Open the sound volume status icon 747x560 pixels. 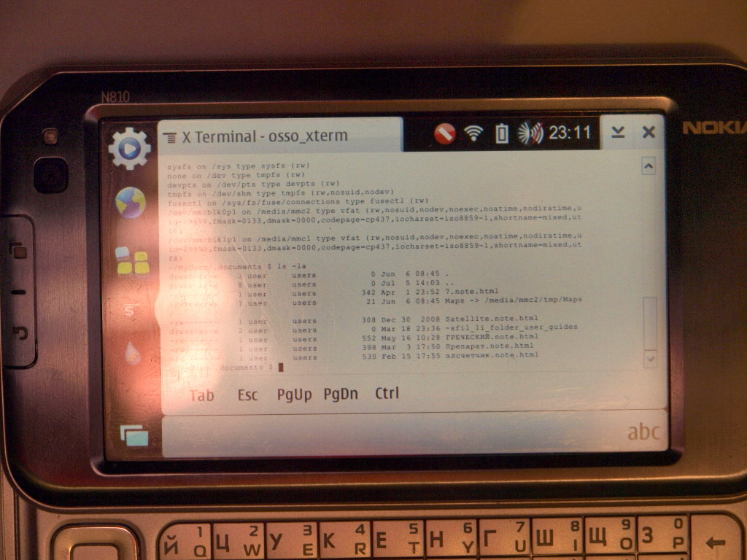[x=530, y=133]
